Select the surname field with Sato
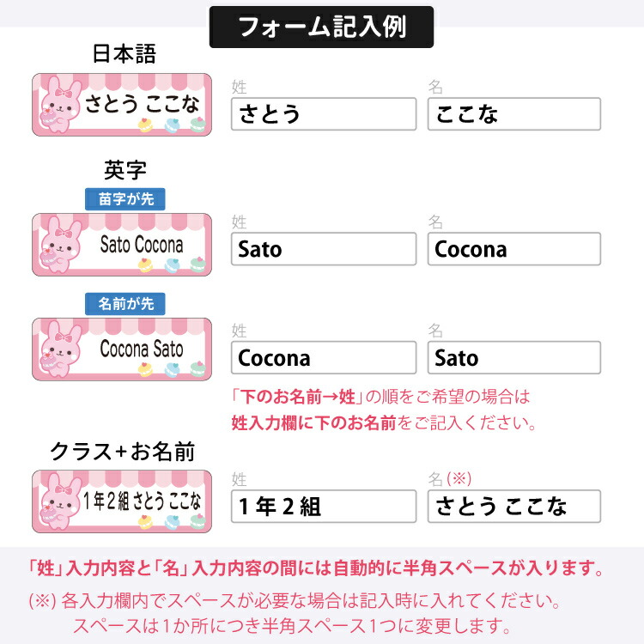644x644 pixels. click(x=324, y=249)
